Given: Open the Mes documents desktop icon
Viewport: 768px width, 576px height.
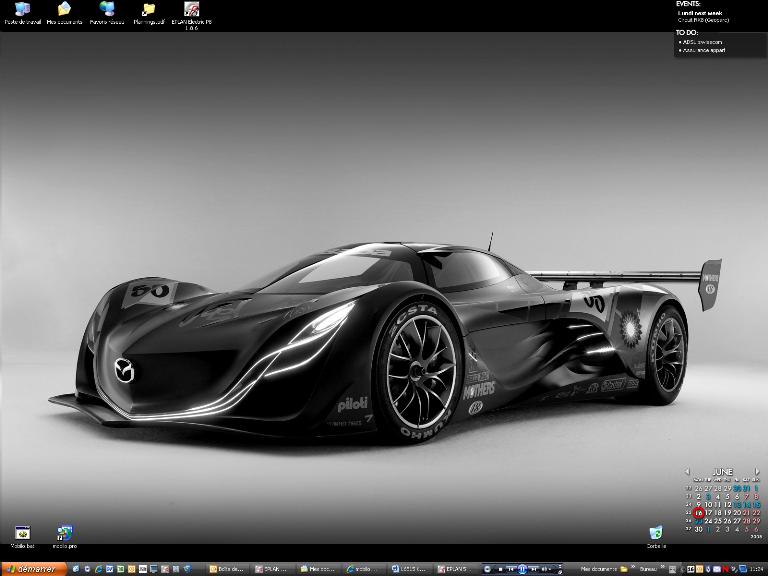Looking at the screenshot, I should (64, 13).
